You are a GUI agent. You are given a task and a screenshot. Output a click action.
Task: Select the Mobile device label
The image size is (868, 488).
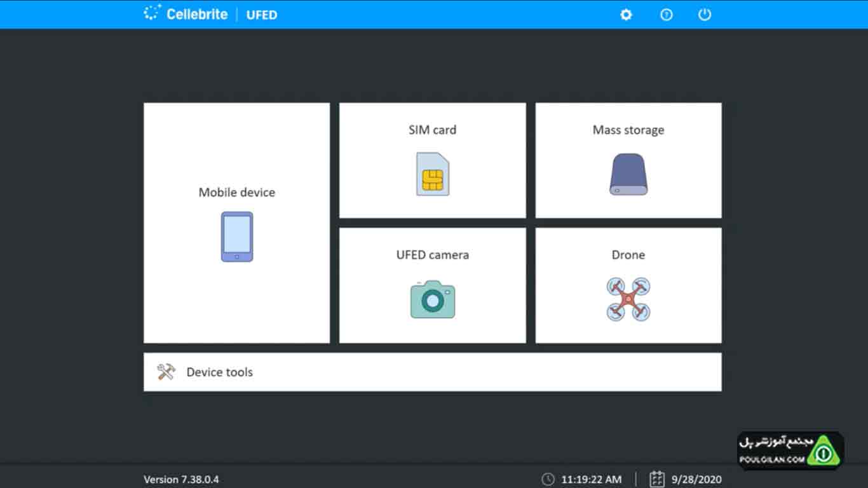pos(237,193)
